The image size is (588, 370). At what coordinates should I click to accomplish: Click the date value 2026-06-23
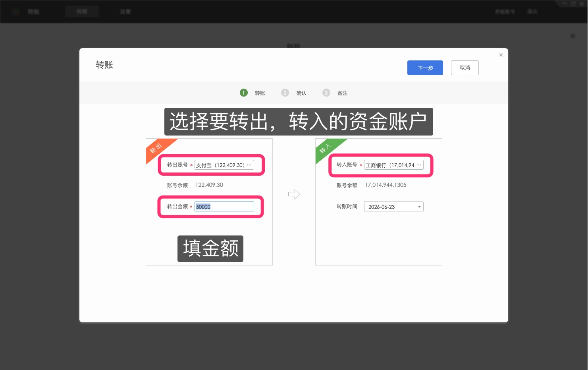coord(382,207)
